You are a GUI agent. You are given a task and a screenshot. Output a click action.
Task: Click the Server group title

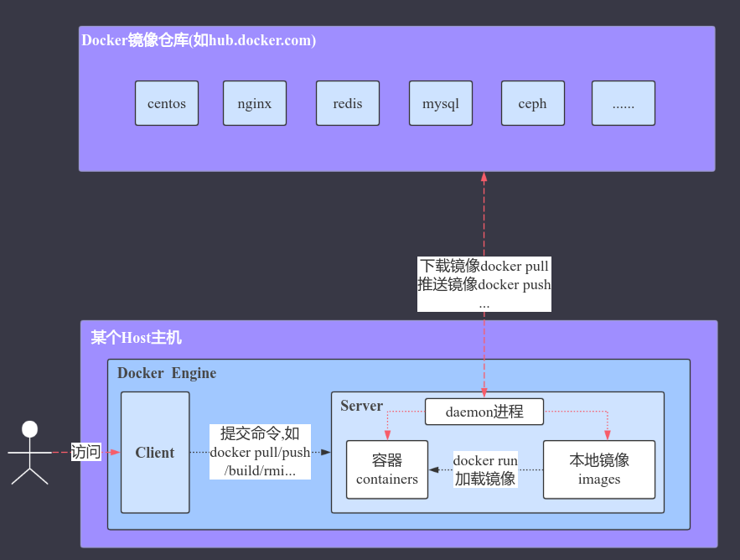pyautogui.click(x=361, y=406)
